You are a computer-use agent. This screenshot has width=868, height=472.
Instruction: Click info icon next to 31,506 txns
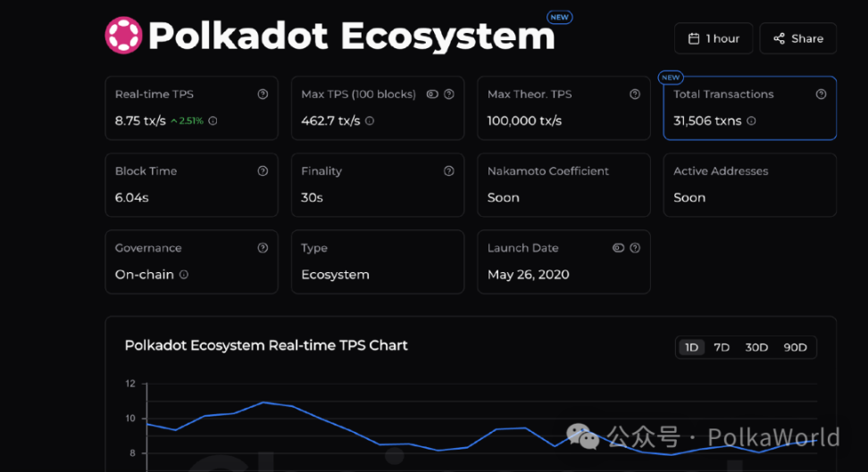tap(751, 120)
